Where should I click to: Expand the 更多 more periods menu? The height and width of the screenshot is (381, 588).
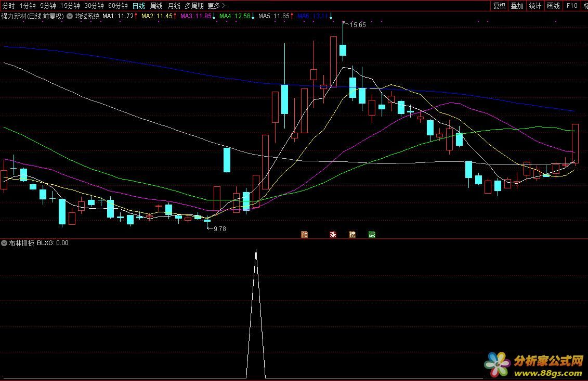point(216,6)
